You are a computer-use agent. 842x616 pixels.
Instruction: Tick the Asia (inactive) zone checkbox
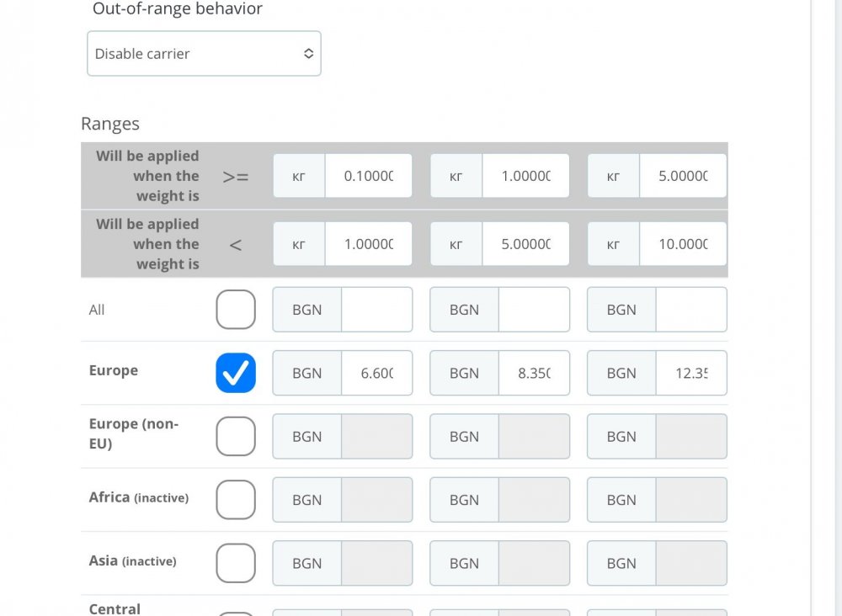pos(236,563)
